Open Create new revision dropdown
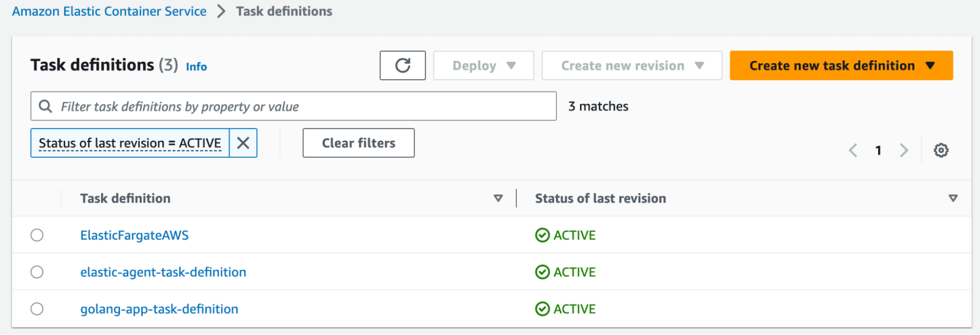Viewport: 980px width, 335px height. (x=631, y=66)
